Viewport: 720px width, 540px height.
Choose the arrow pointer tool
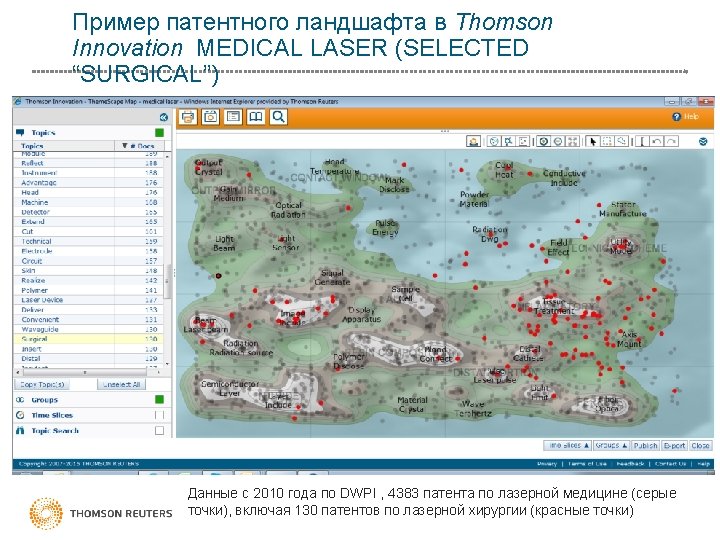[593, 141]
